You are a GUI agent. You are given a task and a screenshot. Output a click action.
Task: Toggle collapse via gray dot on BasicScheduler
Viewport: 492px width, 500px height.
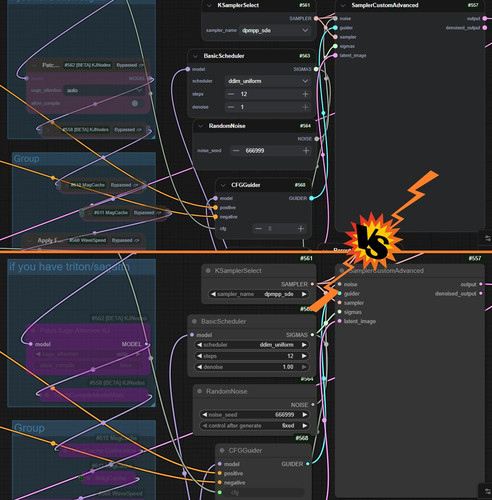pyautogui.click(x=194, y=321)
